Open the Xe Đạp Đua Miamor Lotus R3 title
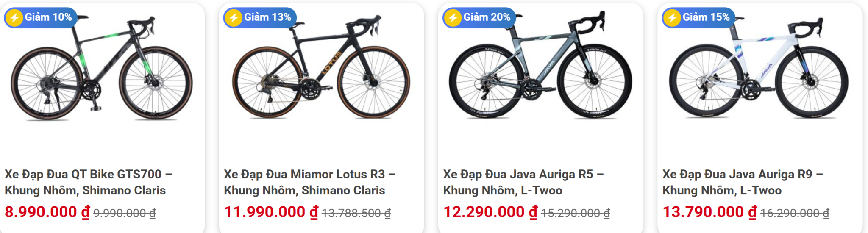Image resolution: width=868 pixels, height=233 pixels. pos(310,182)
